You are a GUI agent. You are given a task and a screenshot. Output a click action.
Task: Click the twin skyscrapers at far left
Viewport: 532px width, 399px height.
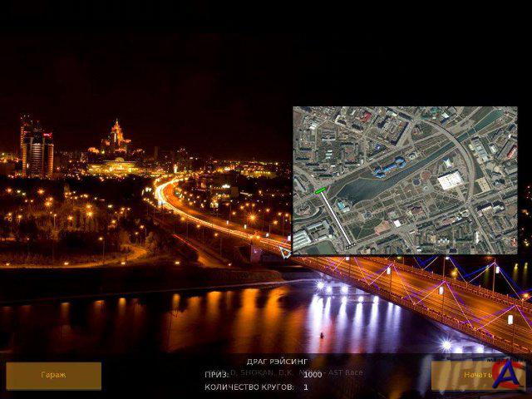37,148
